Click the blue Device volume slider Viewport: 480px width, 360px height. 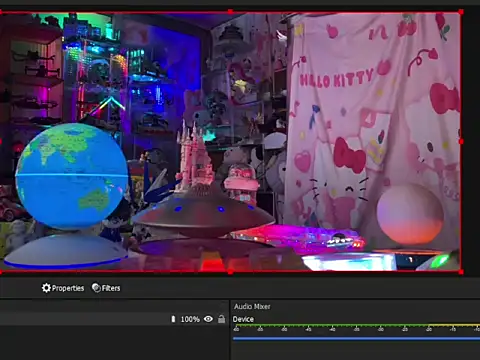[356, 339]
